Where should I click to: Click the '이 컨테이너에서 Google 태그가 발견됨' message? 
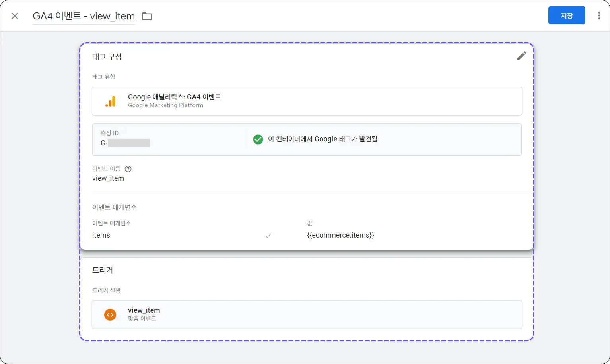pos(322,139)
